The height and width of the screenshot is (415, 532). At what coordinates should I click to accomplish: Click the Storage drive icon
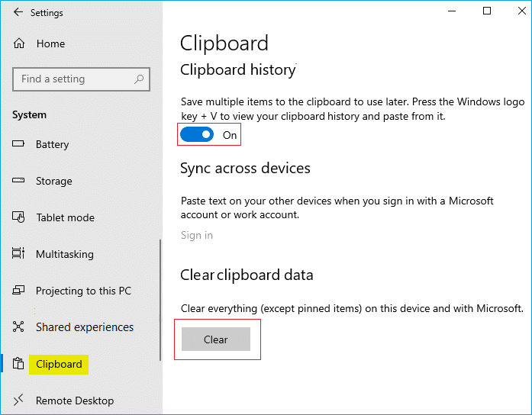pos(20,181)
